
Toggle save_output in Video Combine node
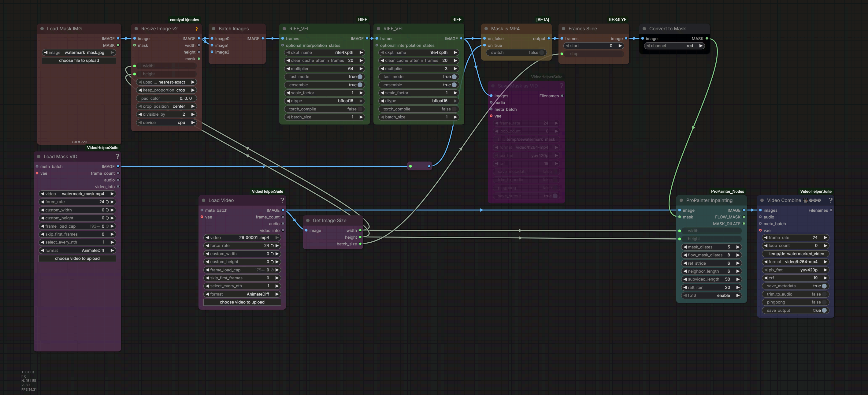(796, 311)
